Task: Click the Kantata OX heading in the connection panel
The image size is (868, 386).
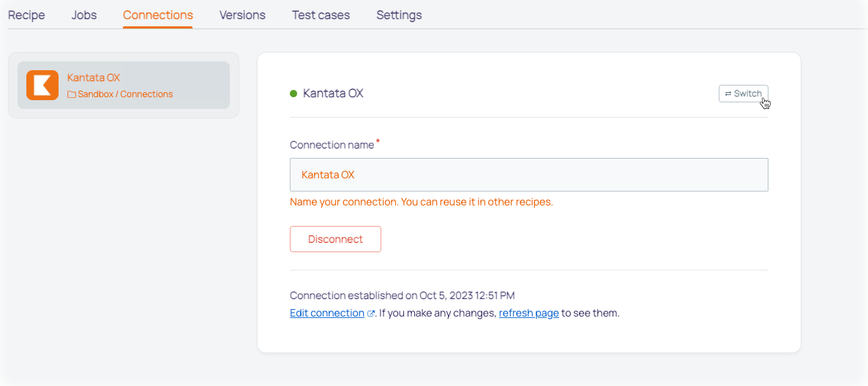Action: 333,94
